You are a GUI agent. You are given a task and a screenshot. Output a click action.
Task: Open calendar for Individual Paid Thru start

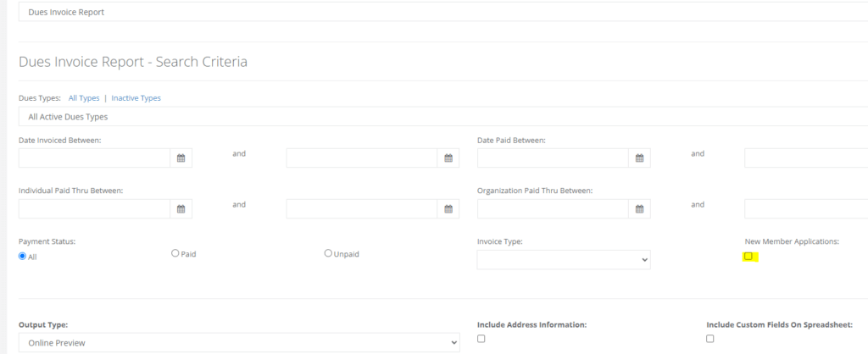181,209
